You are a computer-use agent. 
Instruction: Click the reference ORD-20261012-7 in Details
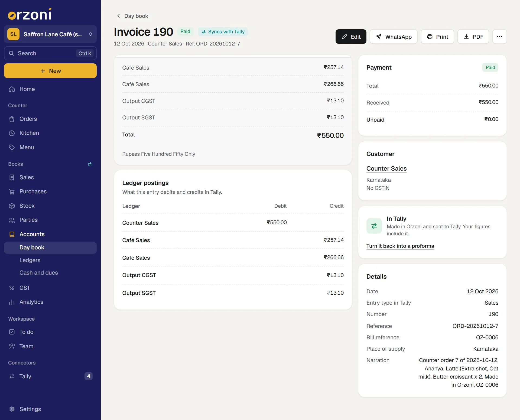coord(475,326)
